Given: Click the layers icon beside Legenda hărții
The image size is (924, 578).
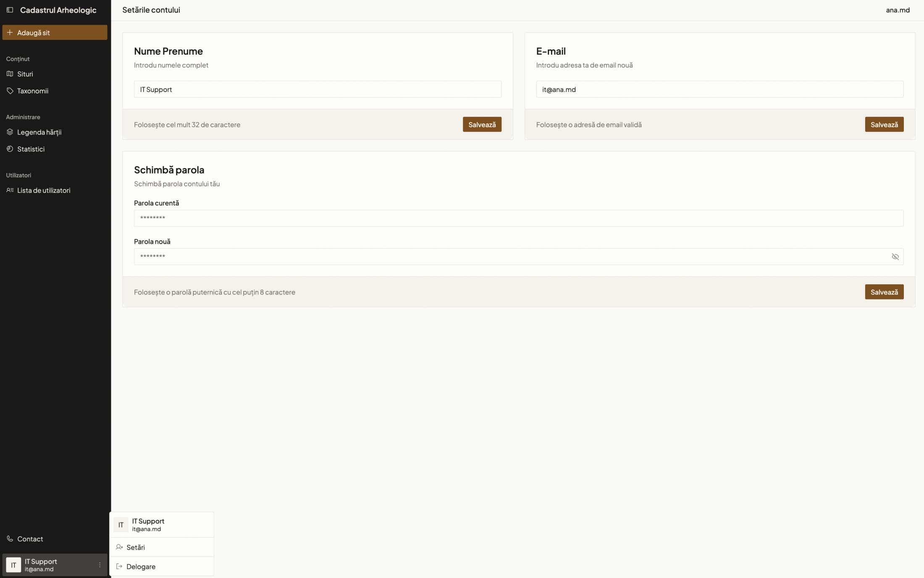Looking at the screenshot, I should pos(10,132).
